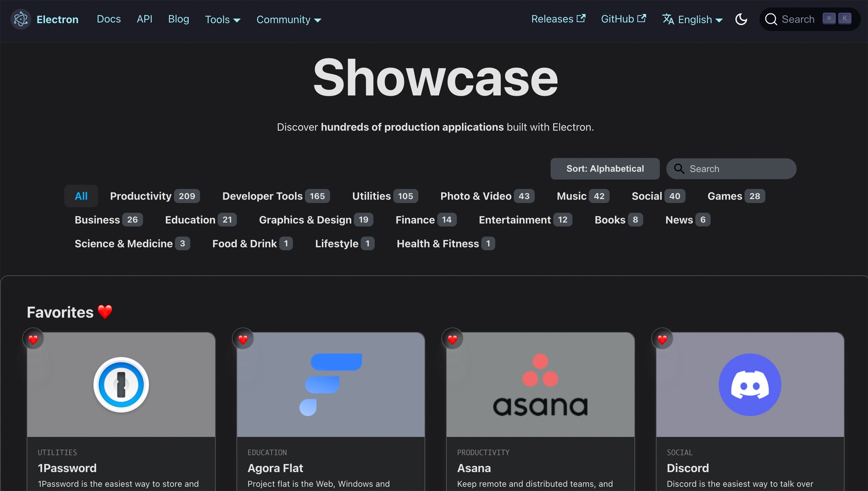This screenshot has height=491, width=868.
Task: Expand the Community dropdown menu
Action: [x=289, y=20]
